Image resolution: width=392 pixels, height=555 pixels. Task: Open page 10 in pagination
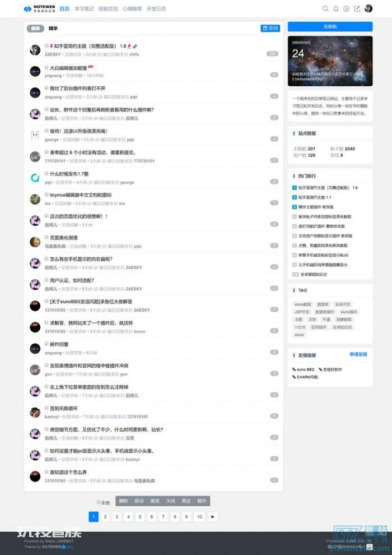click(x=199, y=517)
